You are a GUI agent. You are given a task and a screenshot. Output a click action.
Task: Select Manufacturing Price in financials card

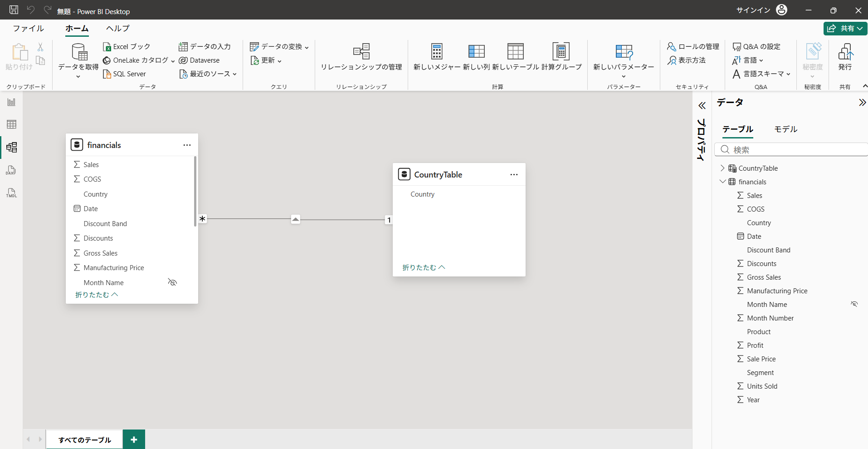114,267
